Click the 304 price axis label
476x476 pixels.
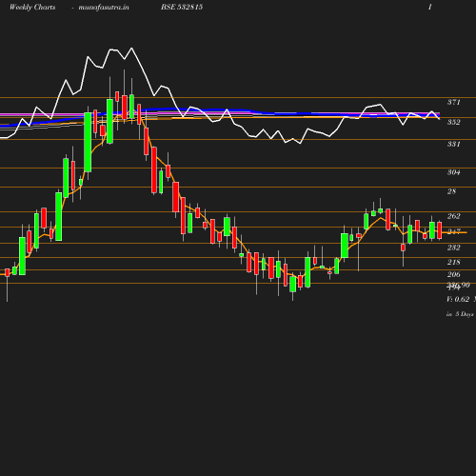point(454,172)
